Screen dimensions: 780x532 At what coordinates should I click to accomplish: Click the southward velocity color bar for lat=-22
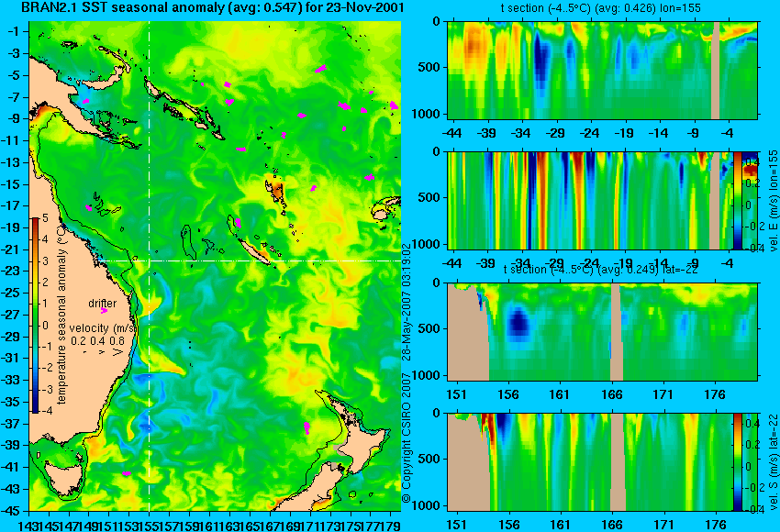pyautogui.click(x=738, y=462)
